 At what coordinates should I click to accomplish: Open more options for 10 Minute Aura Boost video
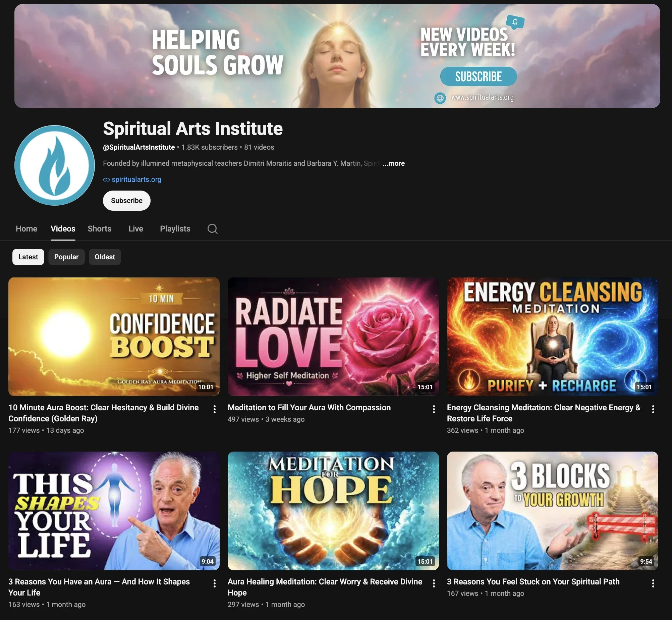coord(215,409)
